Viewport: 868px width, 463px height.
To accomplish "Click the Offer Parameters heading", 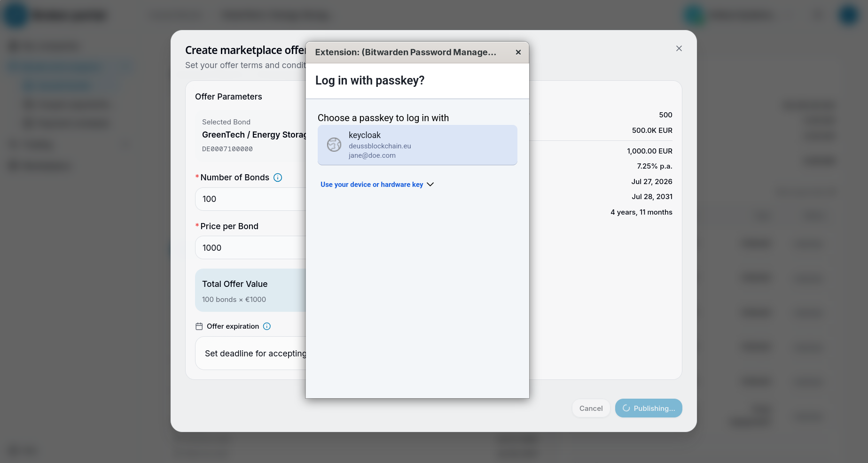I will point(228,97).
